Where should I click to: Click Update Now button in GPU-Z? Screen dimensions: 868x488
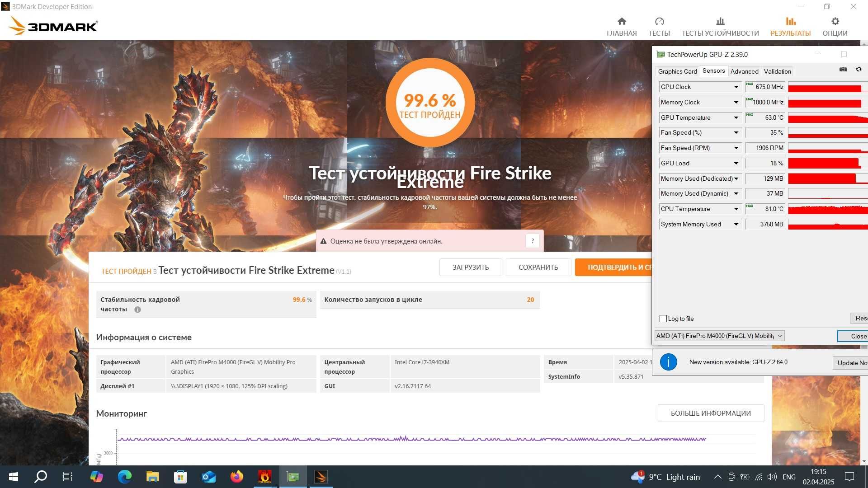[x=850, y=362]
